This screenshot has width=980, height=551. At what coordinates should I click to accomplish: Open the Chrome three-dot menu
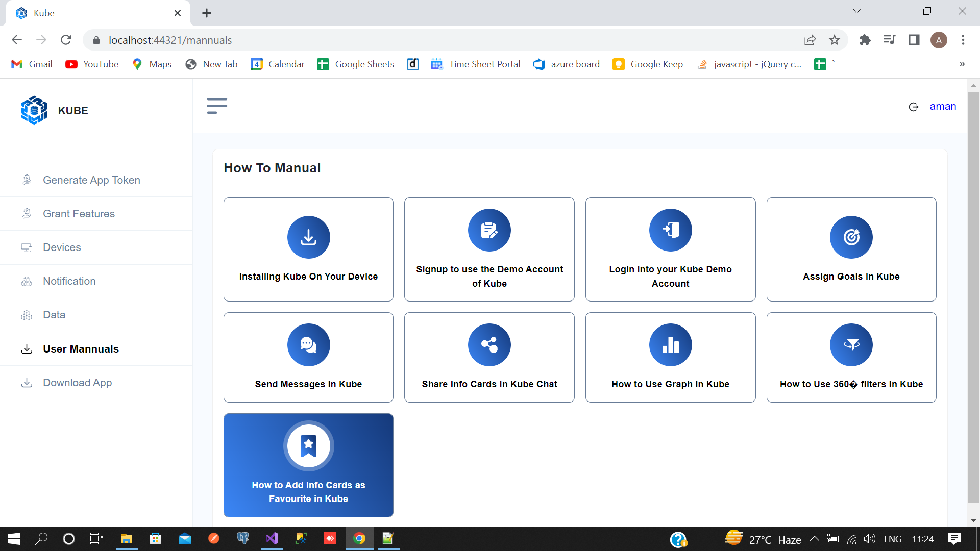(x=963, y=40)
